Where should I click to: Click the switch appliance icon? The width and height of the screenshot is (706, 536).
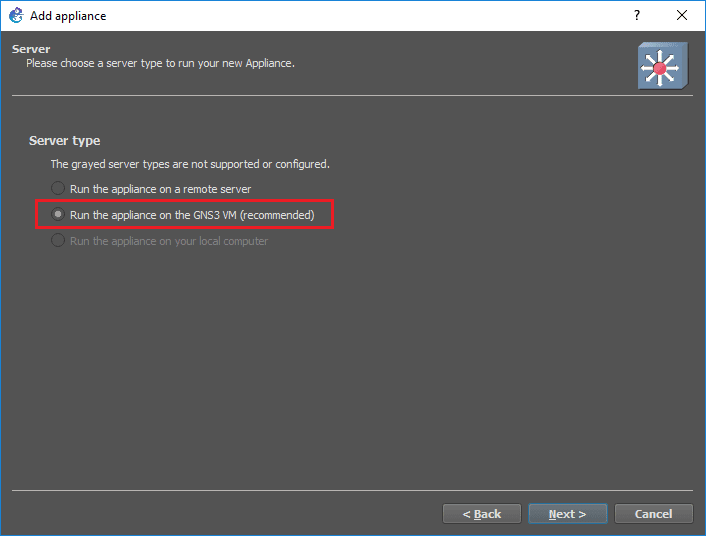[x=663, y=66]
